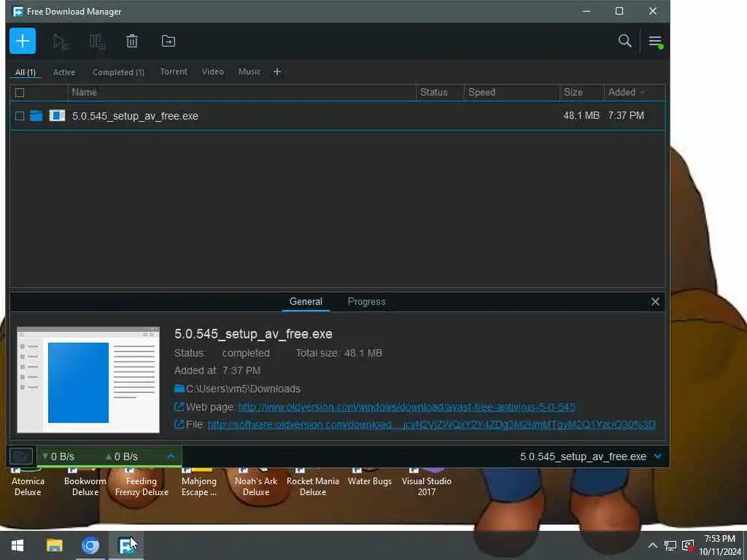This screenshot has height=560, width=747.
Task: Open the hamburger main menu
Action: pos(656,42)
